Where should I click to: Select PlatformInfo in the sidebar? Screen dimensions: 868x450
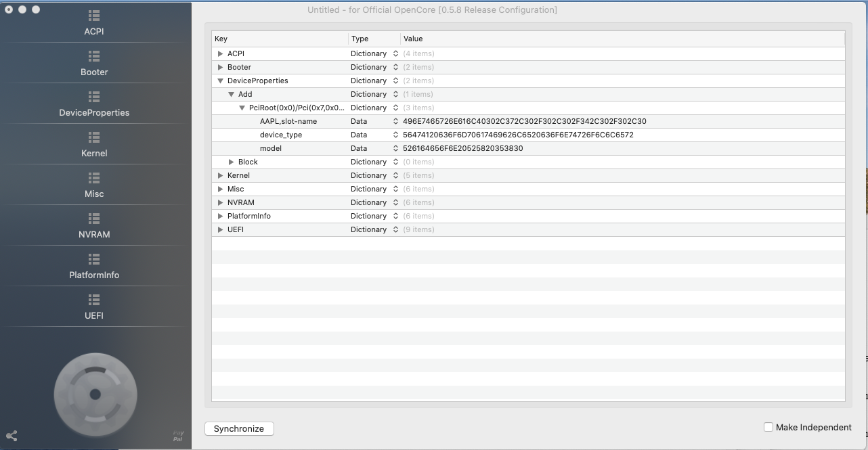point(94,267)
